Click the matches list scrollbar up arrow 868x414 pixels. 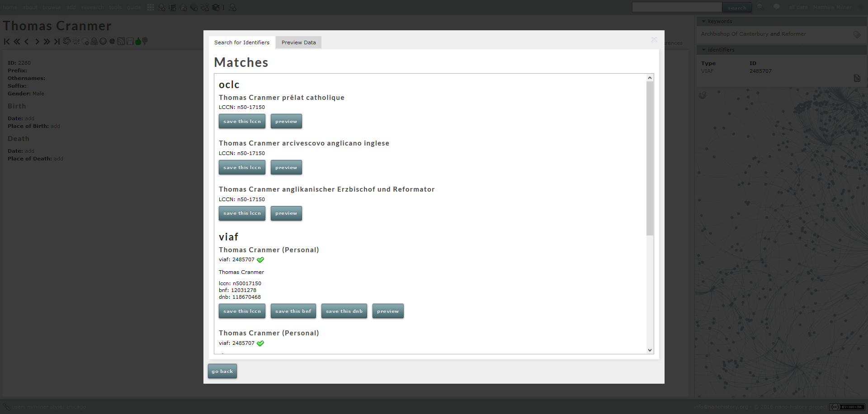(x=650, y=78)
